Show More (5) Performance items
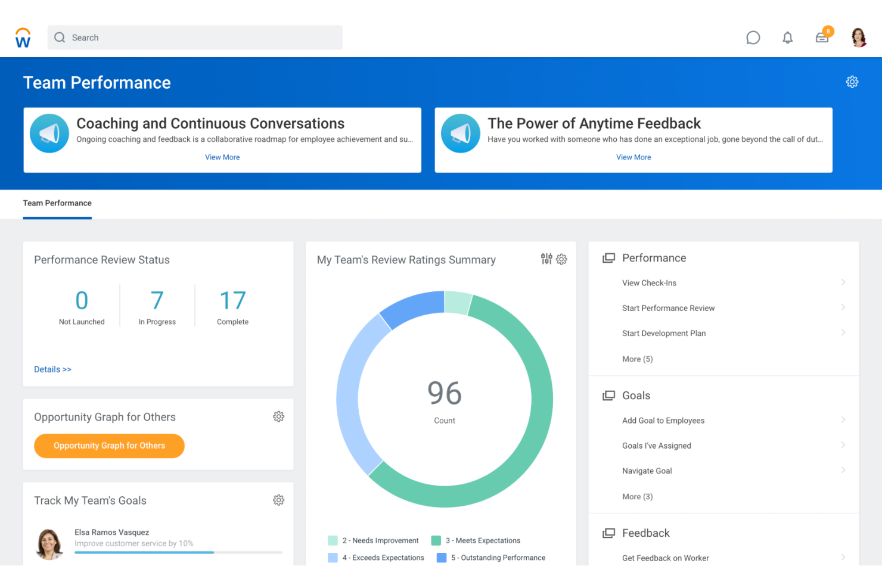 pyautogui.click(x=637, y=359)
